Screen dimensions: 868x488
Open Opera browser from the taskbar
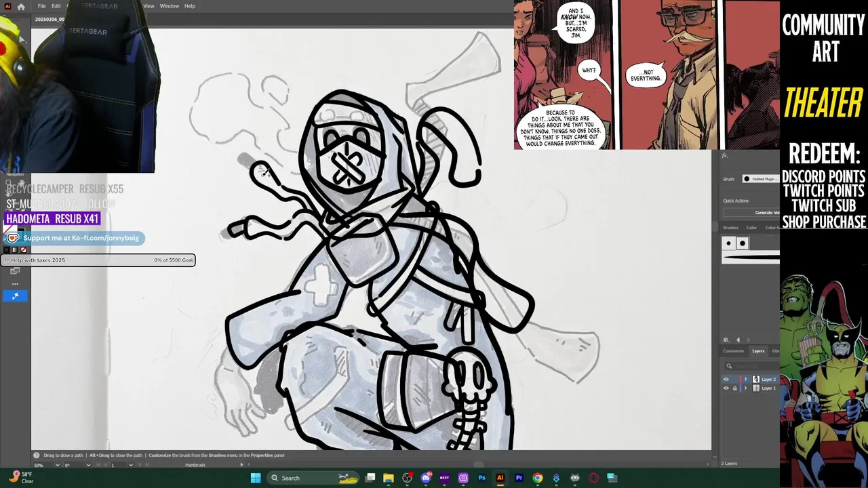click(593, 478)
